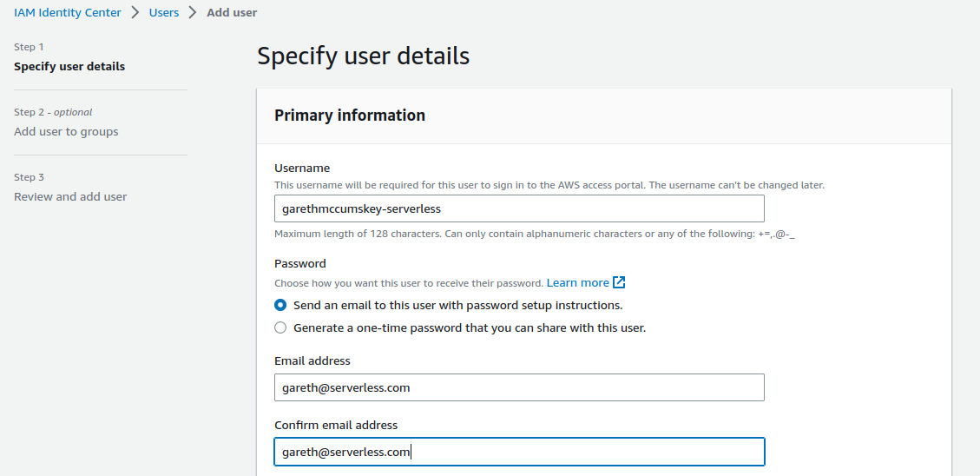
Task: Click the Confirm email address field
Action: coord(519,452)
